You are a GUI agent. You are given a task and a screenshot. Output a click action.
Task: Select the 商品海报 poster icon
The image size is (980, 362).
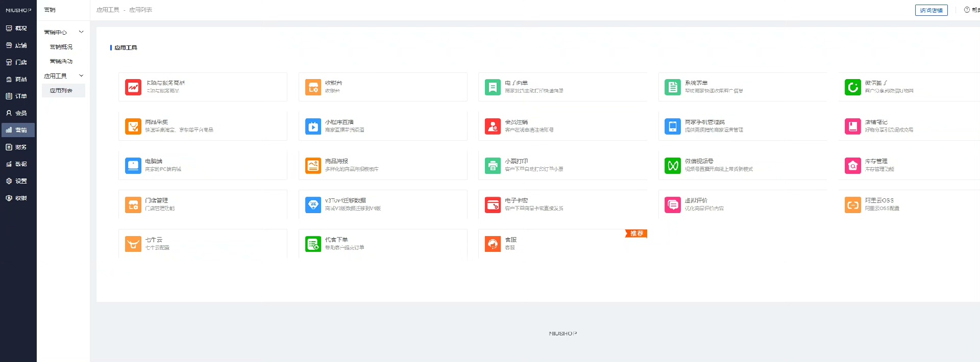pyautogui.click(x=313, y=165)
